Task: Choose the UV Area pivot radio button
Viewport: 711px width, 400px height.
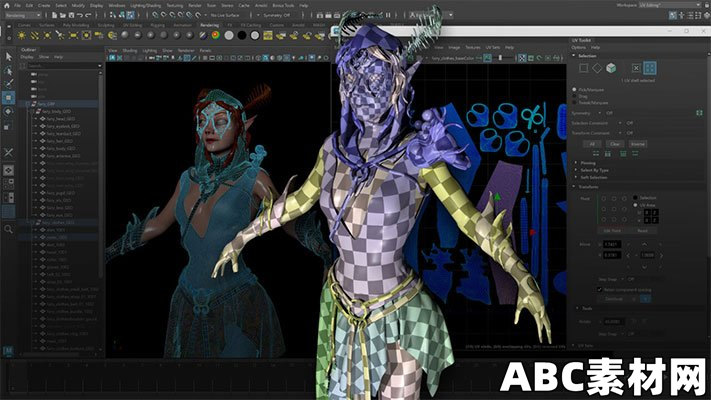Action: point(635,205)
